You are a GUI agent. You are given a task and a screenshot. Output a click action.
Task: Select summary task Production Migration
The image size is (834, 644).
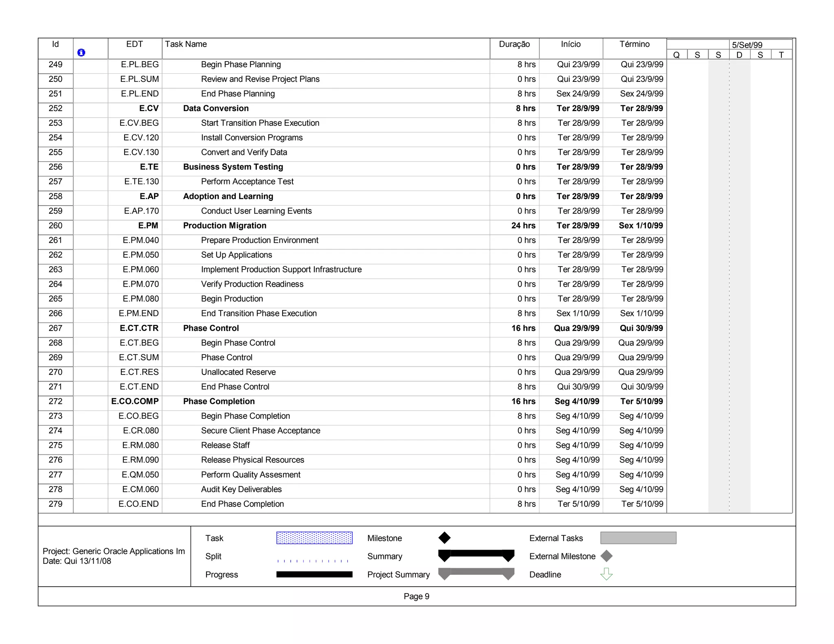pos(225,226)
